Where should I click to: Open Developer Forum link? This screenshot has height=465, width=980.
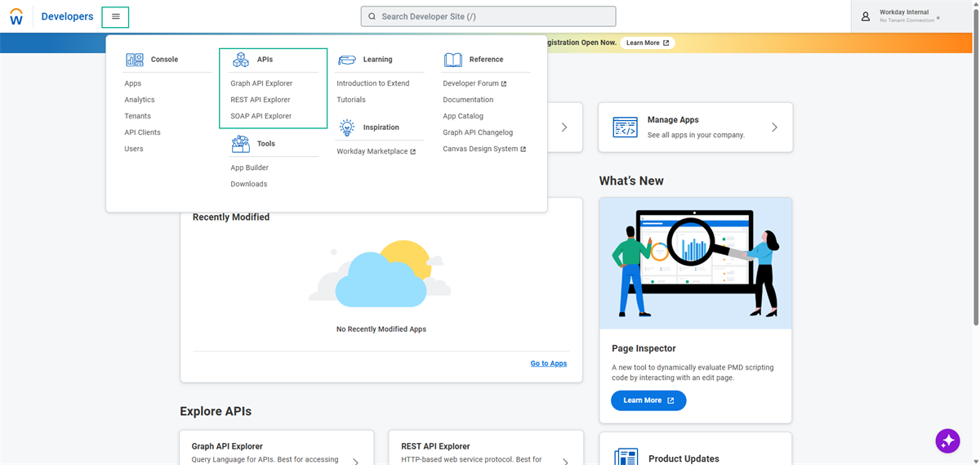[470, 83]
